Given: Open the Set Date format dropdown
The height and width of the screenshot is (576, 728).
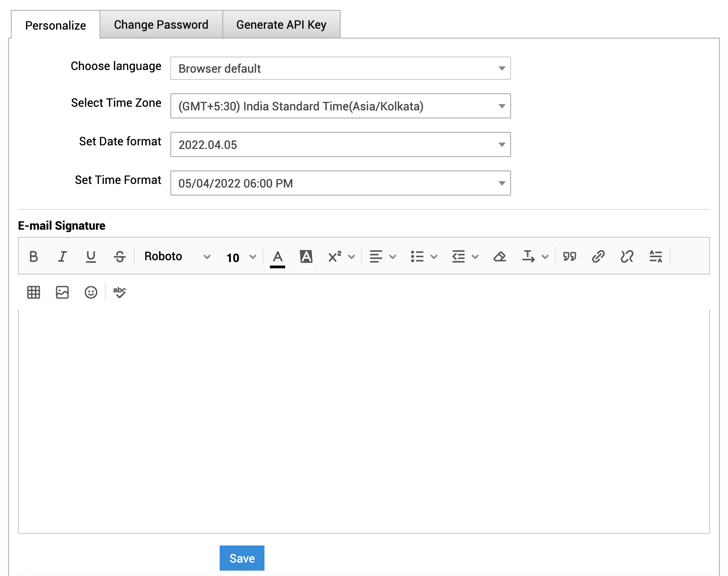Looking at the screenshot, I should point(340,145).
